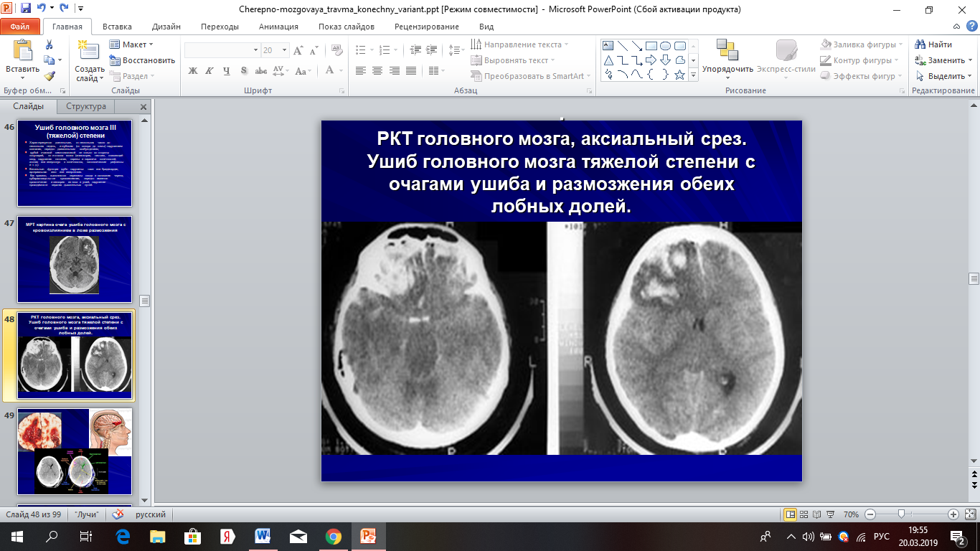Select slide 49 thumbnail
The height and width of the screenshot is (551, 980).
[75, 451]
